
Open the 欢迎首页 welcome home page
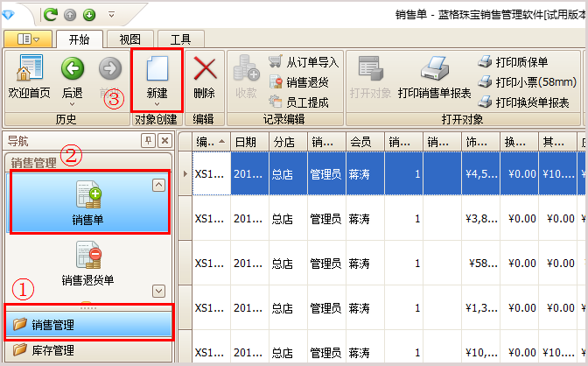point(29,77)
